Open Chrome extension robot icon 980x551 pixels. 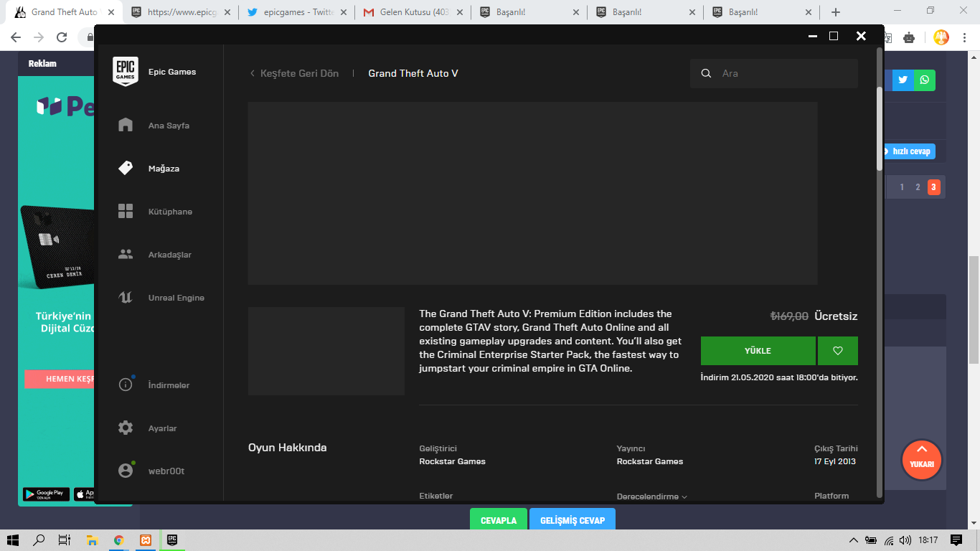909,37
